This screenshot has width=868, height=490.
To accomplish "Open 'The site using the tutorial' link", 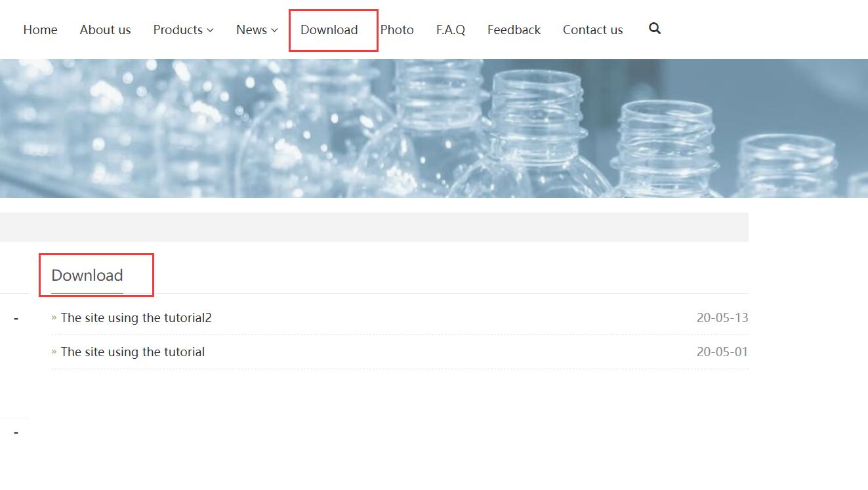I will [133, 352].
